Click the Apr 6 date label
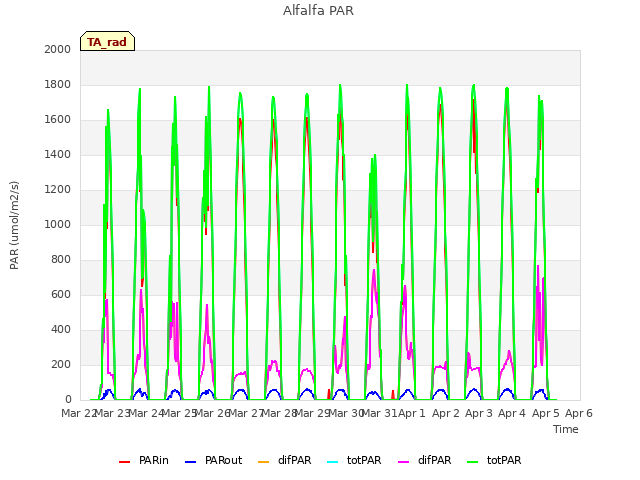Viewport: 640px width, 480px height. [579, 413]
